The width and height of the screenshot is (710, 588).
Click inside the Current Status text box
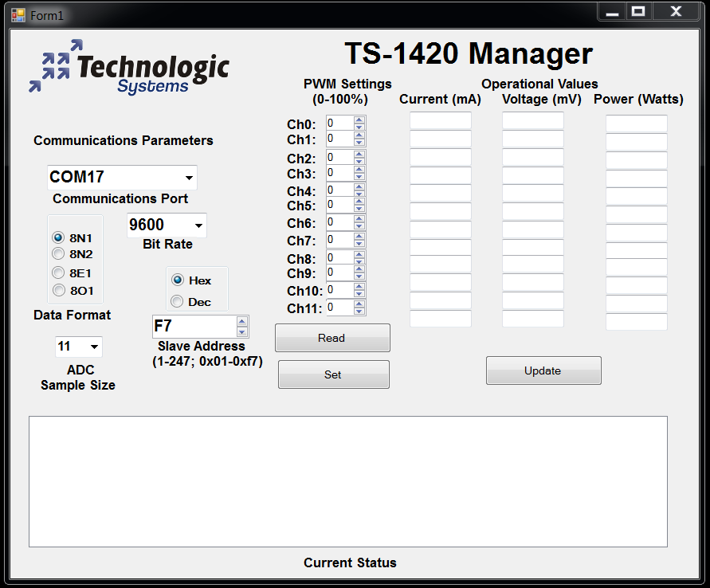[x=348, y=481]
